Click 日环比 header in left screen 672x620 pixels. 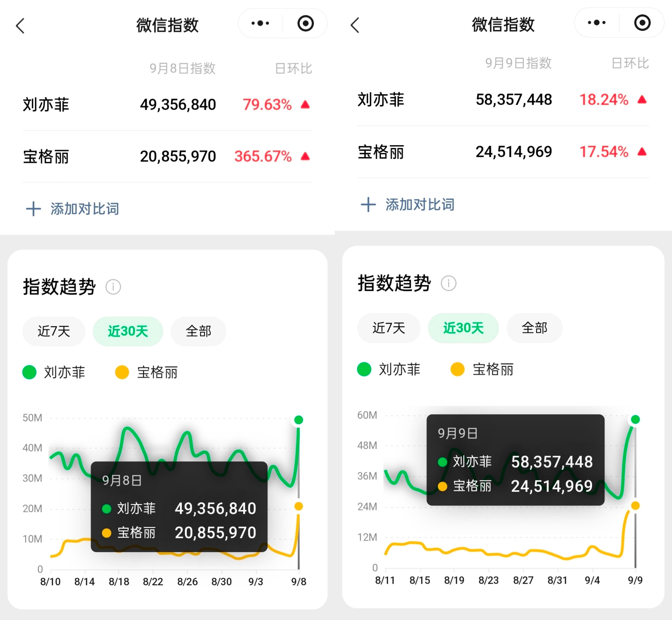294,68
